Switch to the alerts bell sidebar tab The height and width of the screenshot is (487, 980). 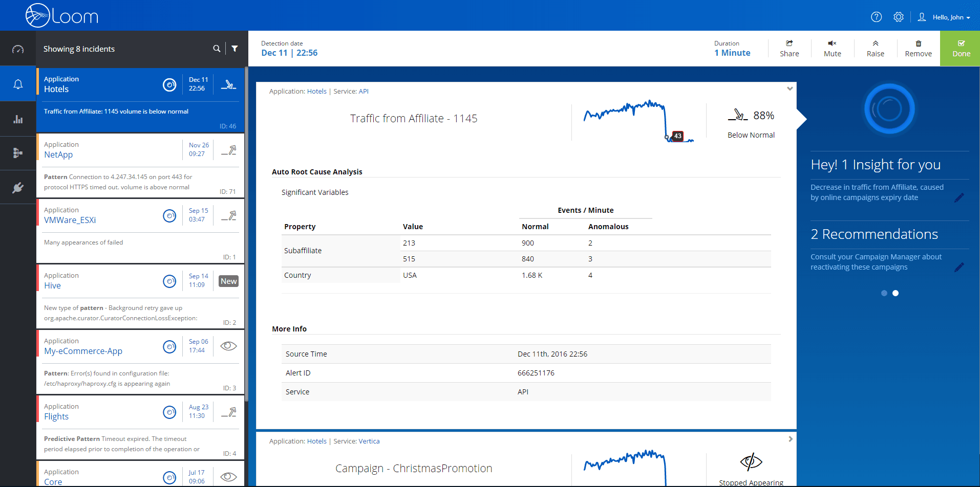(18, 84)
